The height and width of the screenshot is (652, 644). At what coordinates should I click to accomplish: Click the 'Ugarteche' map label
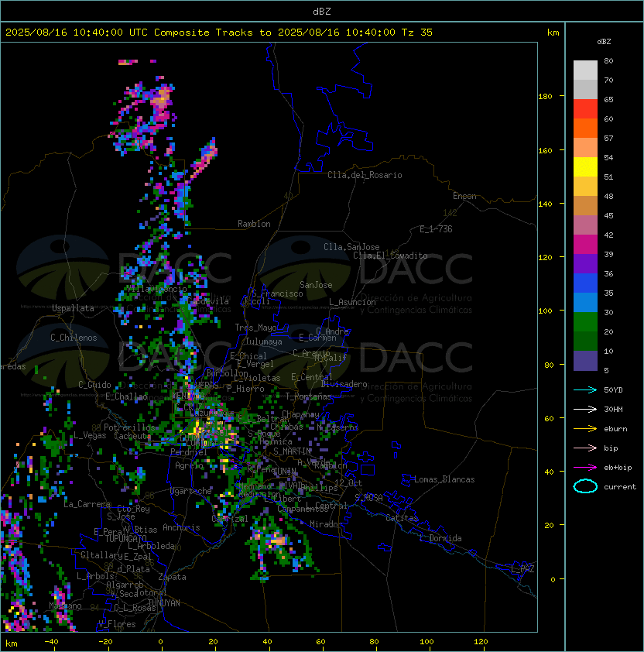click(x=191, y=491)
